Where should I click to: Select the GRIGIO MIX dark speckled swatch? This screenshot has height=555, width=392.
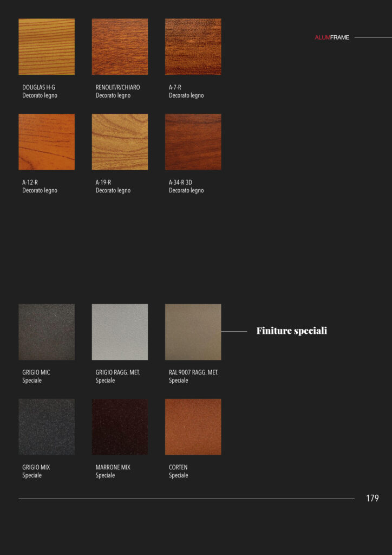[x=47, y=427]
